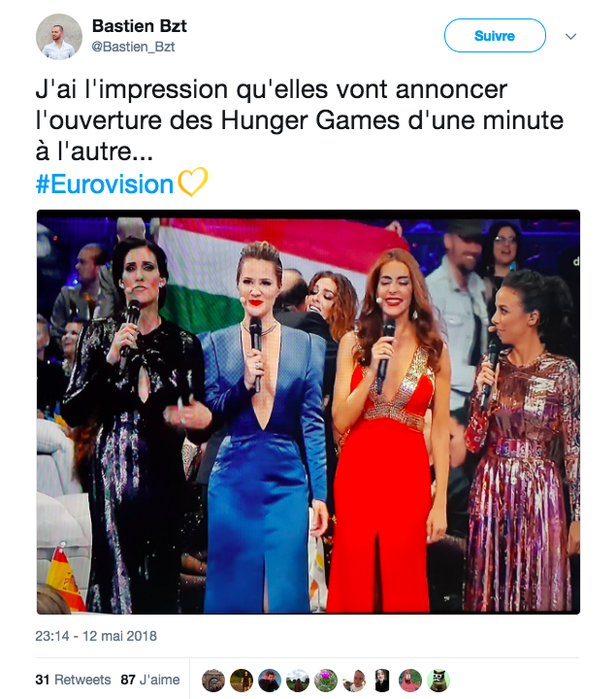Open the liker avatar showing a stone archway
Screen dimensions: 616x699
click(213, 681)
